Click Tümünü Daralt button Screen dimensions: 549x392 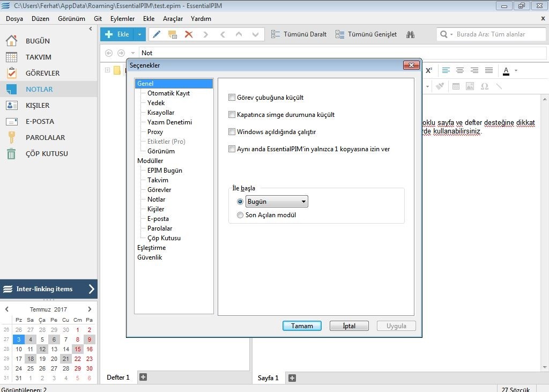click(299, 34)
